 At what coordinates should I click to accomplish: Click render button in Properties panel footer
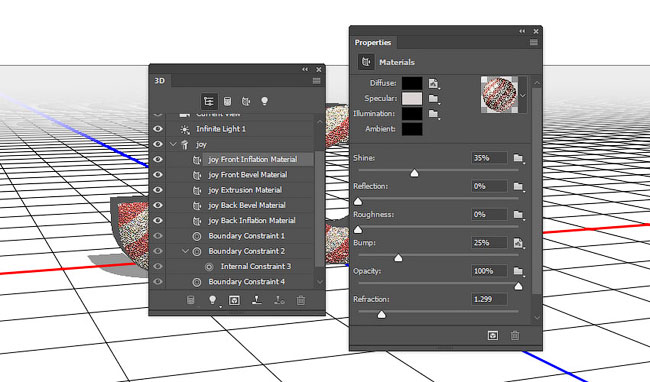point(493,335)
